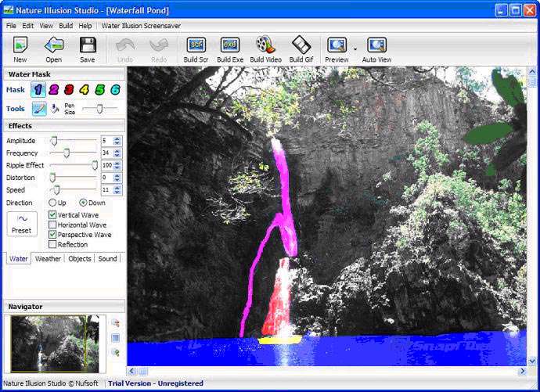Toggle the Vertical Wave checkbox
540x392 pixels.
click(x=52, y=214)
